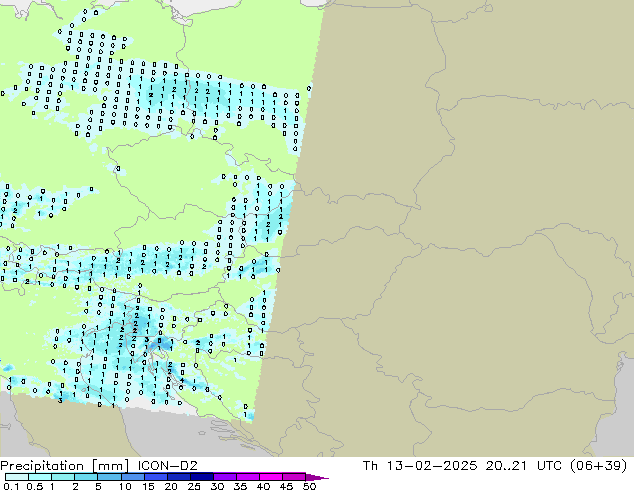This screenshot has width=634, height=490.
Task: Choose the 25–30 mm navy legend swatch
Action: pos(201,477)
